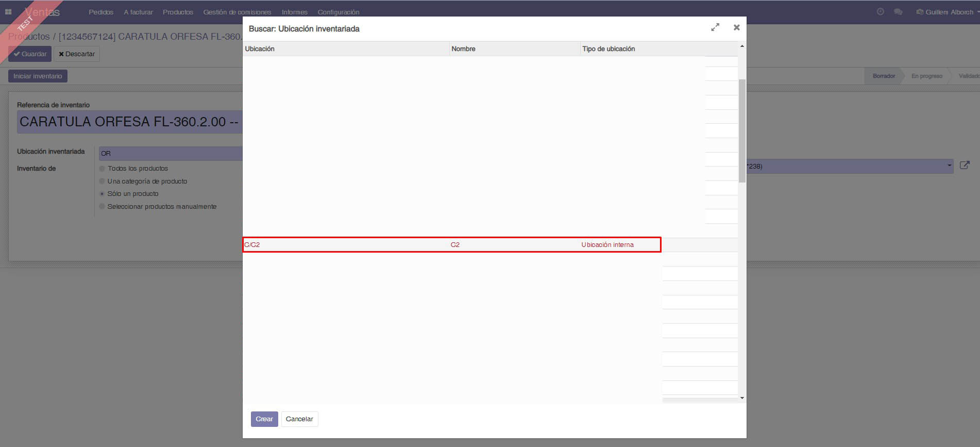Click scroll-up arrow in dialog list

point(742,46)
